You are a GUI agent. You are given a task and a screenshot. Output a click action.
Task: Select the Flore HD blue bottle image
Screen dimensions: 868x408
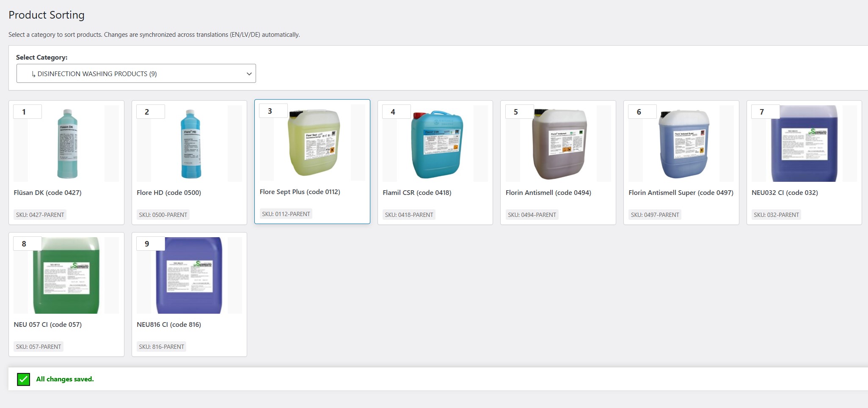190,144
